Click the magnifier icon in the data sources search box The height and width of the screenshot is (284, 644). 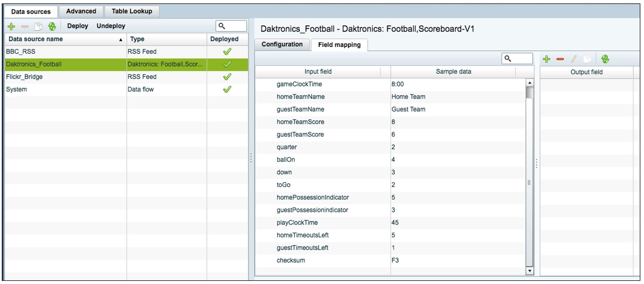coord(222,26)
